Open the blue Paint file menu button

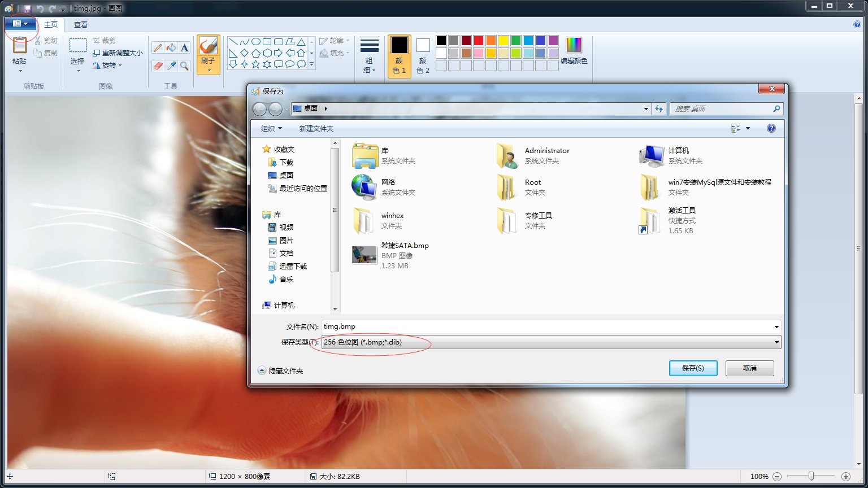pos(20,24)
